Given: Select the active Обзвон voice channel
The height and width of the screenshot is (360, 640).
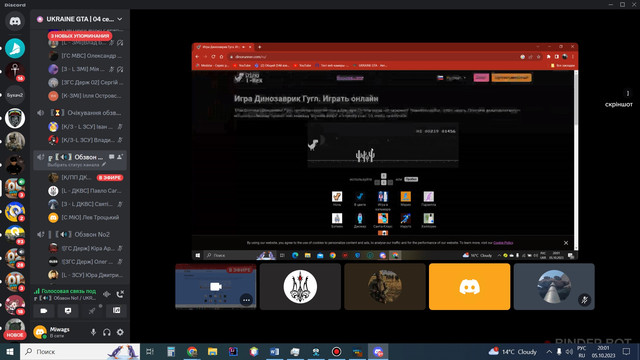Looking at the screenshot, I should coord(80,160).
